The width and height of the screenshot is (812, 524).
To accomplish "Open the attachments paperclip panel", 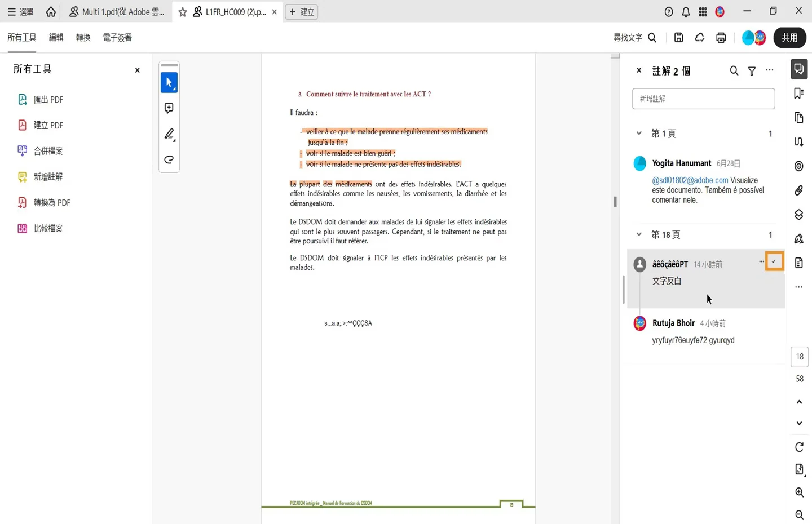I will [799, 190].
